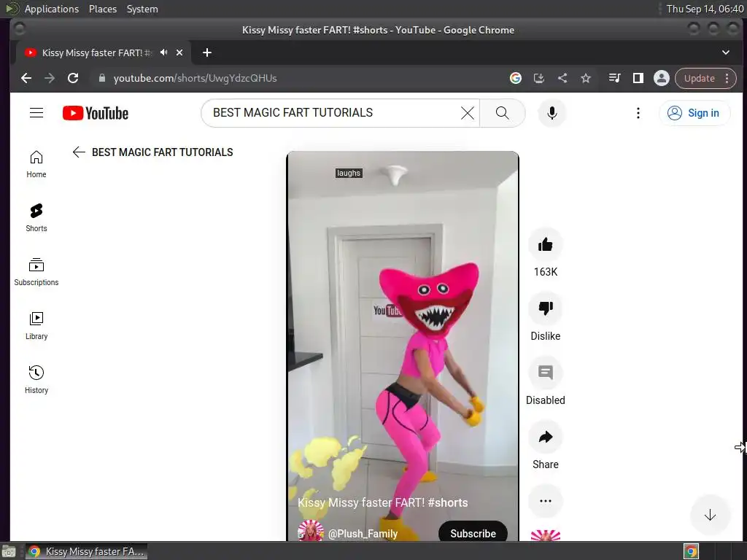This screenshot has height=560, width=747.
Task: Go back in Chrome
Action: coord(26,78)
